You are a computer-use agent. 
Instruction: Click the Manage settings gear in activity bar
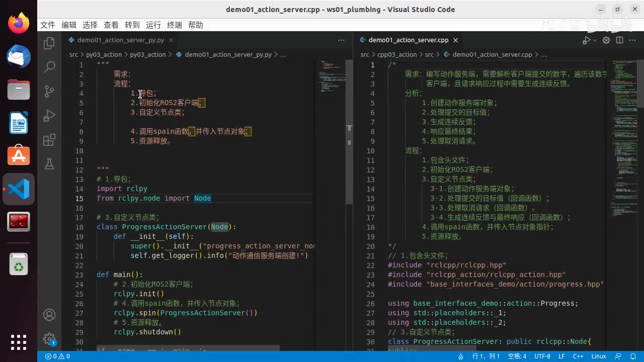click(49, 338)
